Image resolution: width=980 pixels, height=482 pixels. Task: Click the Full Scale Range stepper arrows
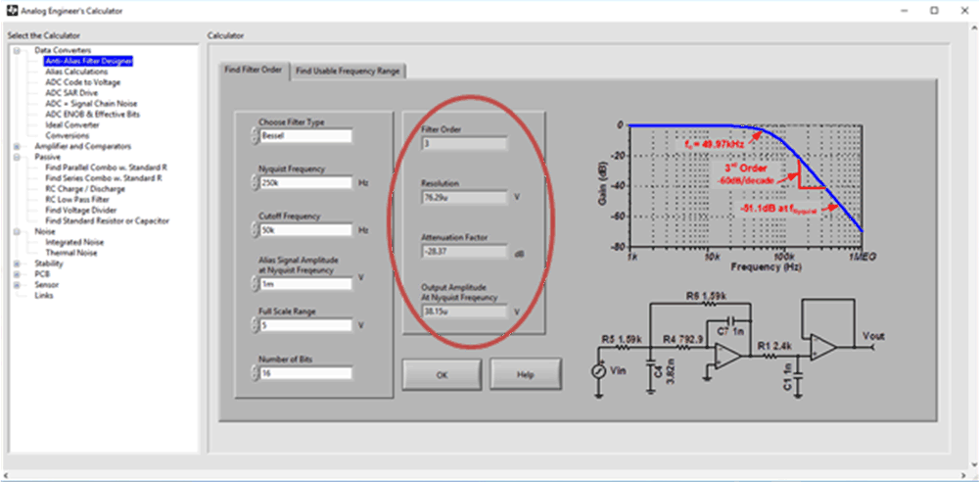pos(255,325)
